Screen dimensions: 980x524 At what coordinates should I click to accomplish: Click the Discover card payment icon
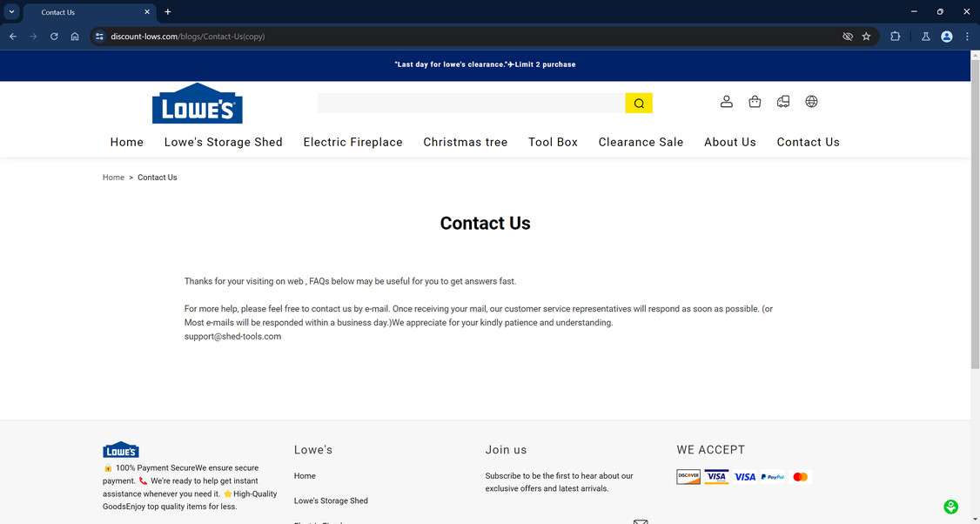(688, 477)
